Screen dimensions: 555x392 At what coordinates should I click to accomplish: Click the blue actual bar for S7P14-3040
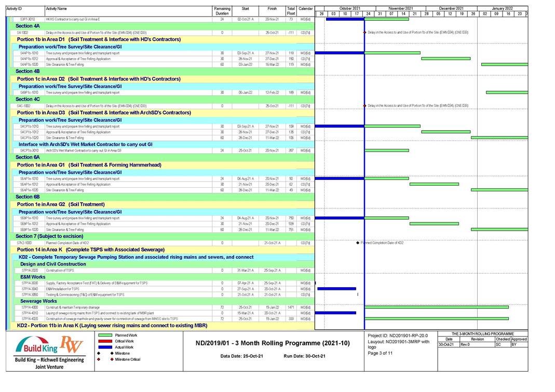click(x=336, y=289)
